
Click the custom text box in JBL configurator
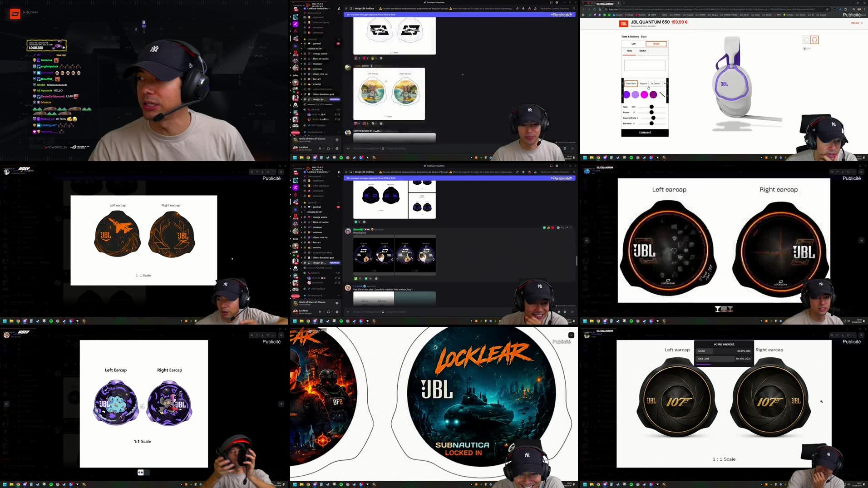[x=645, y=65]
